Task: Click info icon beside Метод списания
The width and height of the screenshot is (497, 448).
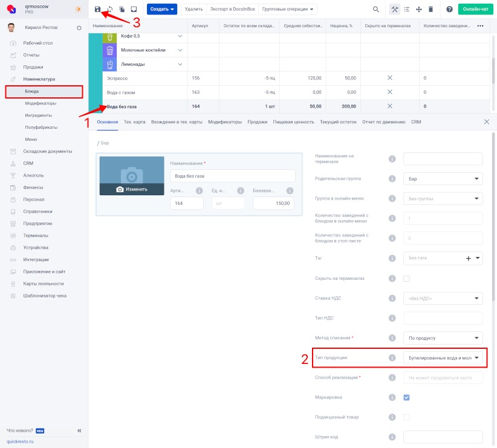Action: point(392,338)
